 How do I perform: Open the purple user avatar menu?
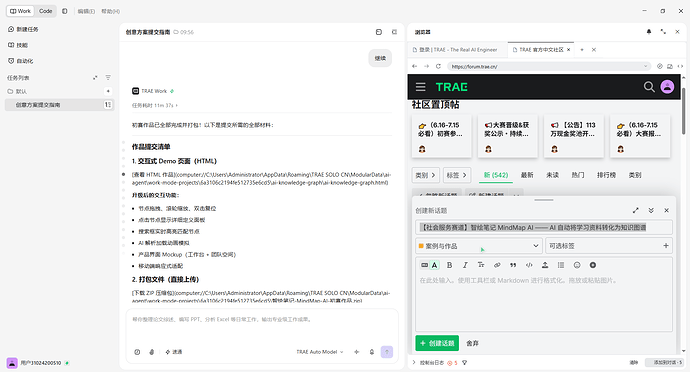(667, 87)
